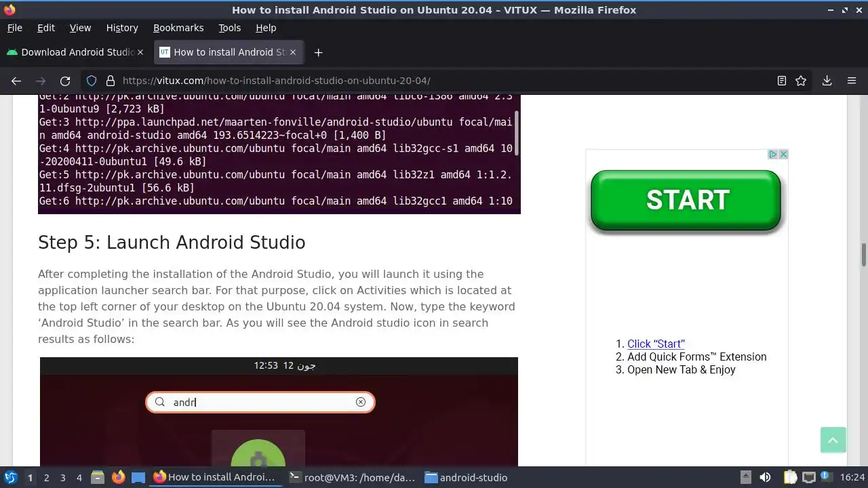Close the How to install Android tab
Screen dimensions: 868x488
tap(293, 52)
